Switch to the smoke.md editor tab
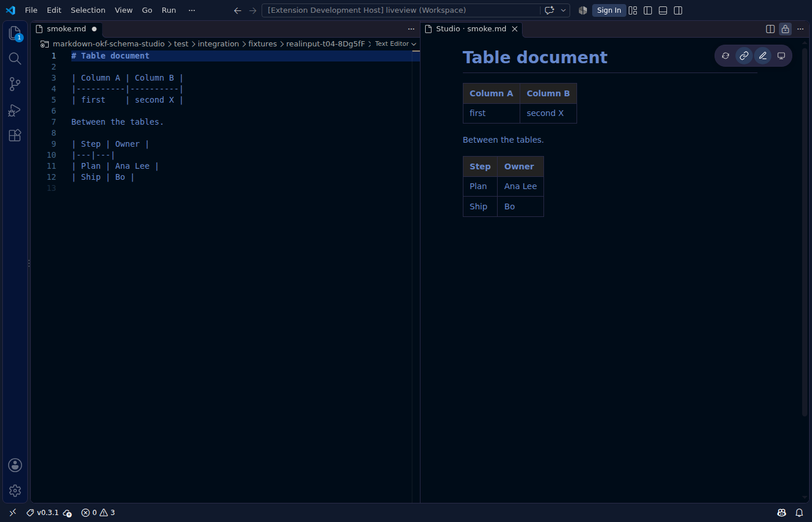The width and height of the screenshot is (812, 522). (66, 29)
